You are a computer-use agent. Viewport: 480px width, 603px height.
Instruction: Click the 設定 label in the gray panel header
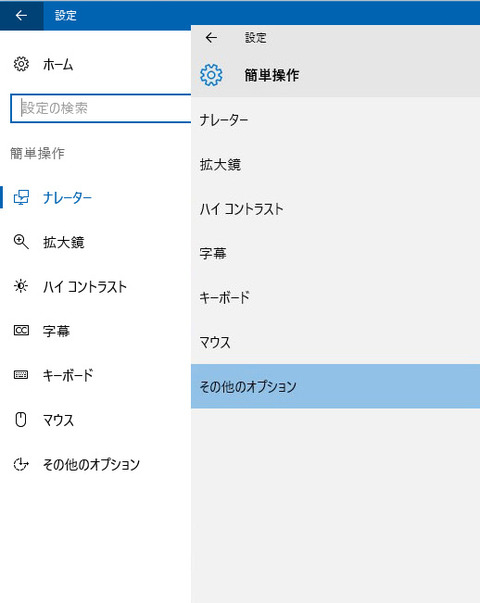click(x=256, y=38)
